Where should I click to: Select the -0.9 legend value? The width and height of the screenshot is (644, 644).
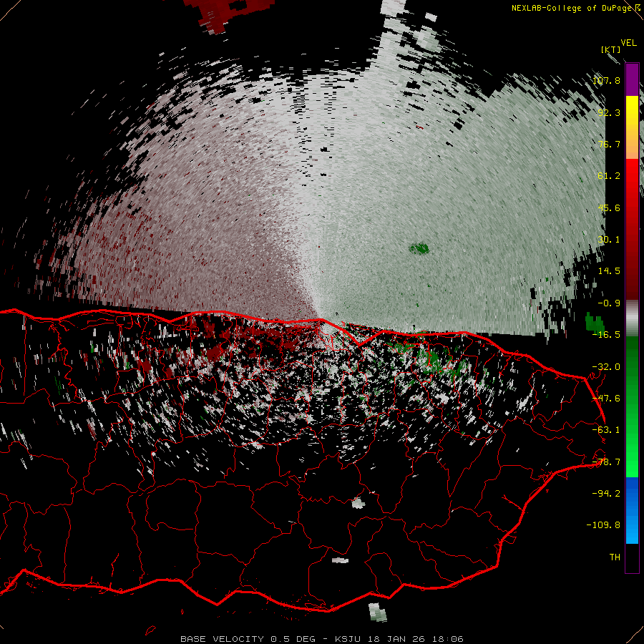(609, 303)
